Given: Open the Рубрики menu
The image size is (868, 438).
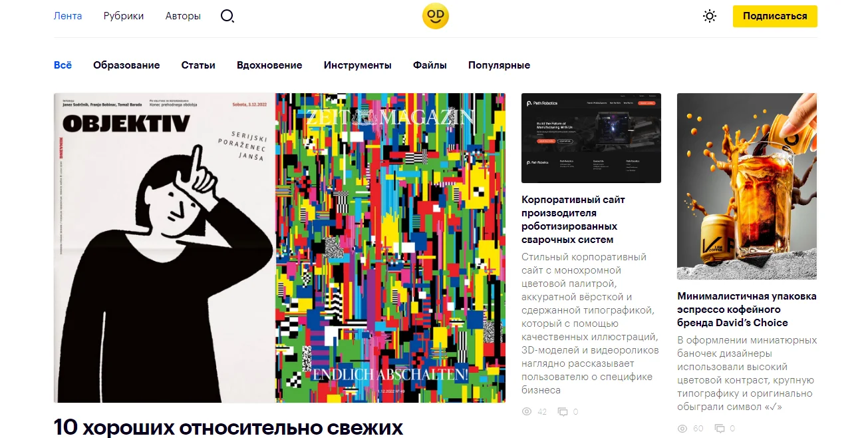Looking at the screenshot, I should [x=124, y=16].
